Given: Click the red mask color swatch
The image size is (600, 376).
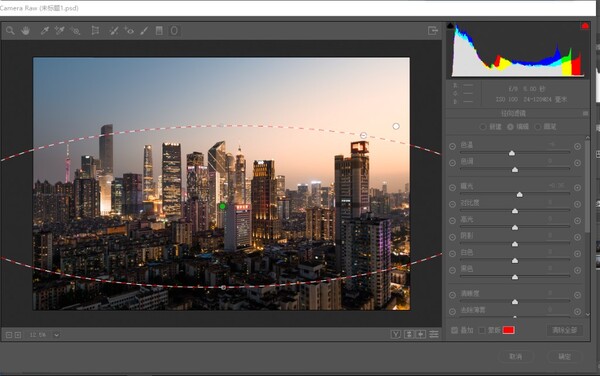Looking at the screenshot, I should click(x=508, y=330).
